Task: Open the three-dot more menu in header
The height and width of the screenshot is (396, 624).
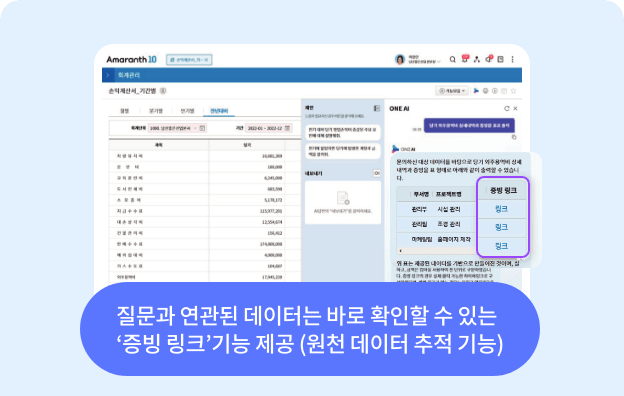Action: 513,59
